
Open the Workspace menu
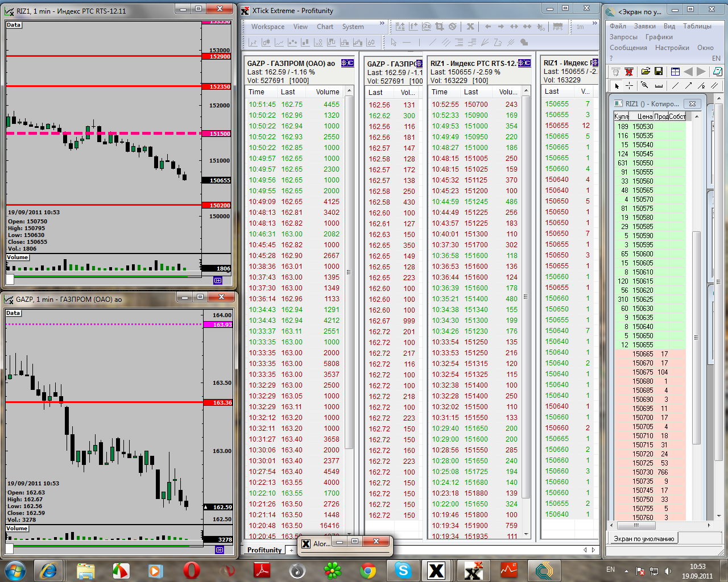click(x=268, y=27)
